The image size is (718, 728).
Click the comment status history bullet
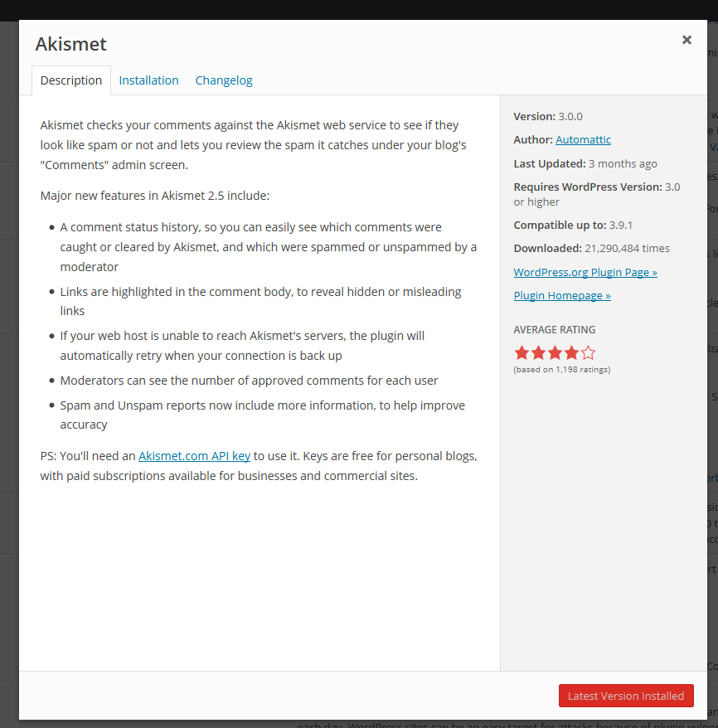[269, 247]
